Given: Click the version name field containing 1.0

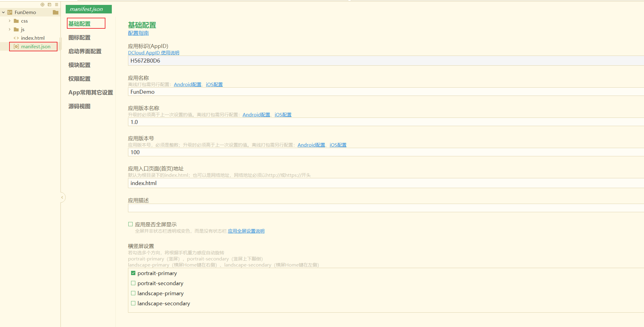Looking at the screenshot, I should coord(386,122).
